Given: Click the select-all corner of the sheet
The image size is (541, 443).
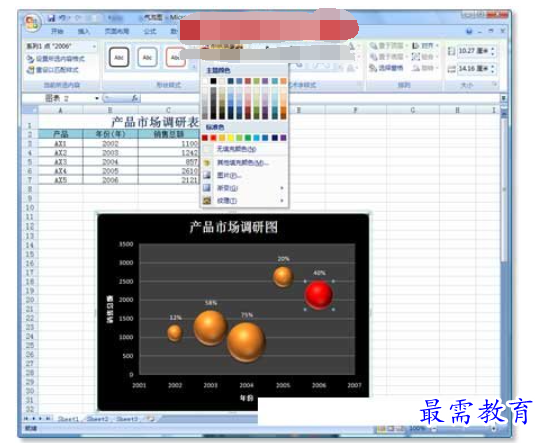Looking at the screenshot, I should 30,110.
